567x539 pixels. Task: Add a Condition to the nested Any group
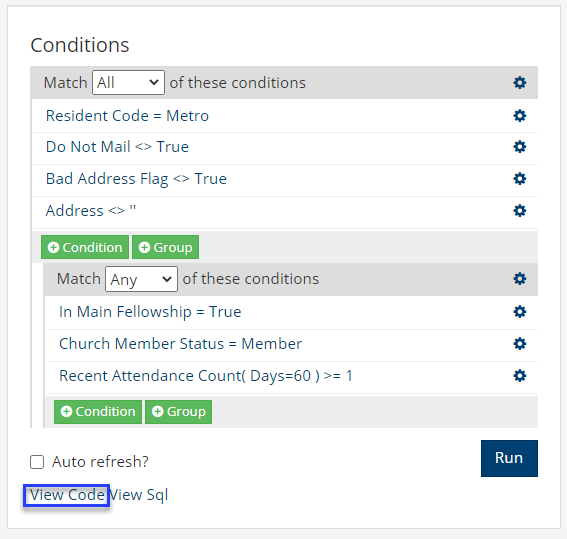click(98, 411)
